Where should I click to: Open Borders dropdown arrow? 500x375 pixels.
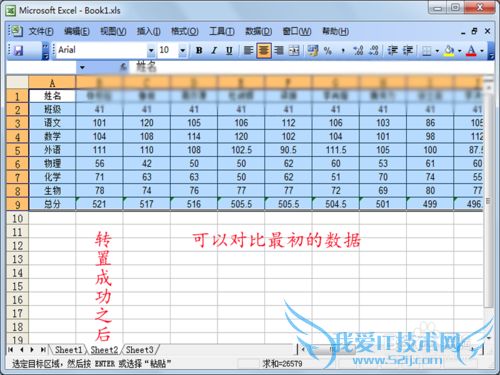tap(437, 51)
